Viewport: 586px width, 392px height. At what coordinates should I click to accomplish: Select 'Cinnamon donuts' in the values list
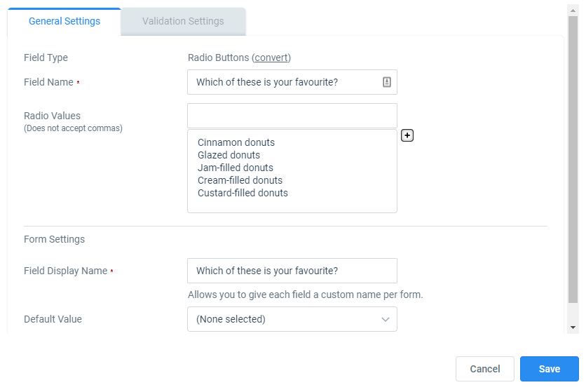236,142
